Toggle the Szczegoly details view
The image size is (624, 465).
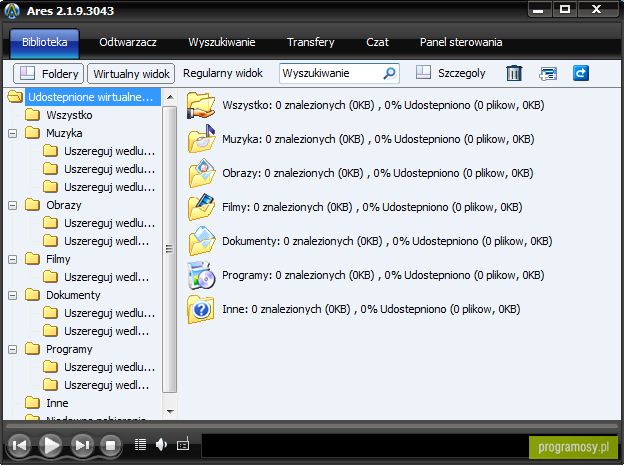point(450,73)
